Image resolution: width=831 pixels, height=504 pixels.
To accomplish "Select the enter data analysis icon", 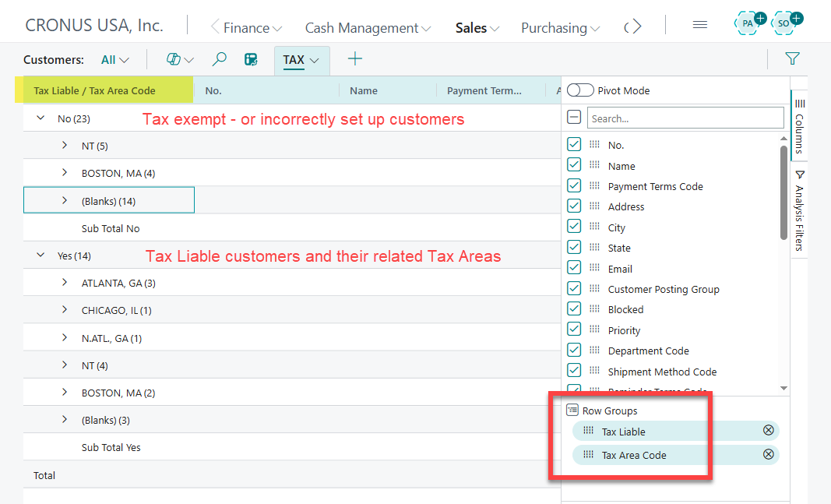I will (251, 59).
